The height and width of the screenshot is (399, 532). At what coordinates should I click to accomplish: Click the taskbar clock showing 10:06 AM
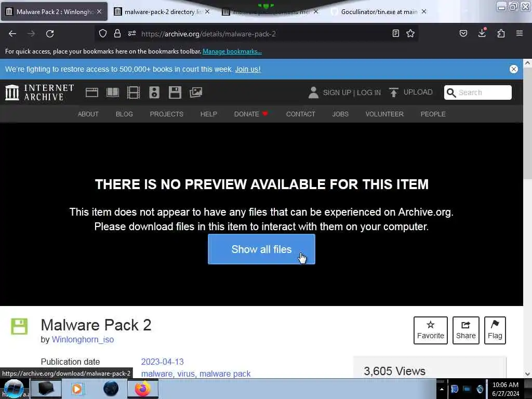click(505, 389)
